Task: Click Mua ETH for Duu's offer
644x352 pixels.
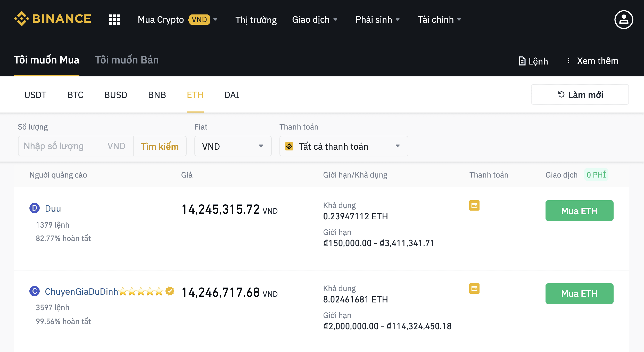Action: pos(579,211)
